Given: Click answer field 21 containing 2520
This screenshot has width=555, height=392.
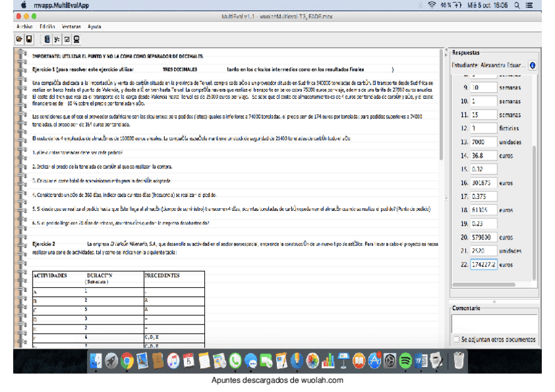Looking at the screenshot, I should pyautogui.click(x=484, y=251).
